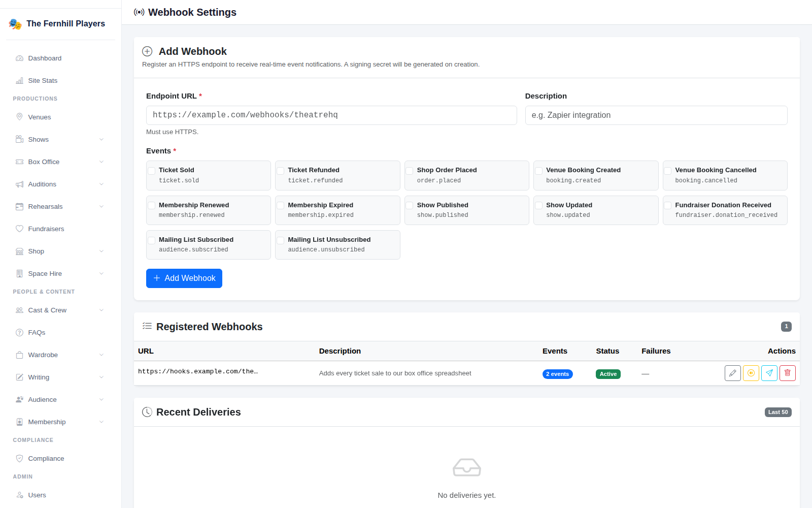Click the webhook URL https://hooks.example.com/the…

pyautogui.click(x=198, y=371)
